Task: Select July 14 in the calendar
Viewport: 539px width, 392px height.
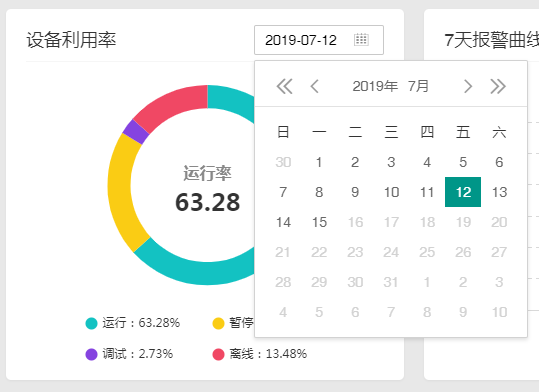Action: [283, 222]
